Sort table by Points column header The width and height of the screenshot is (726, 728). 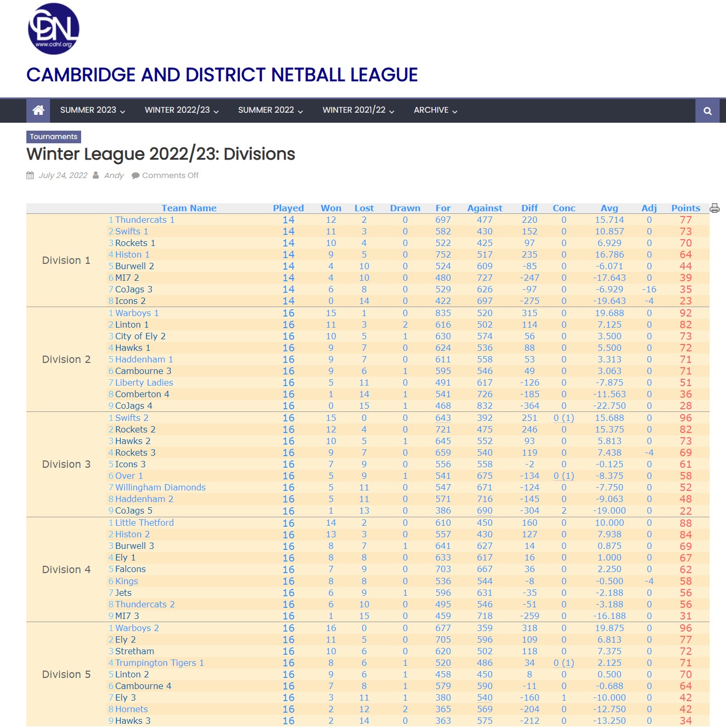tap(685, 208)
